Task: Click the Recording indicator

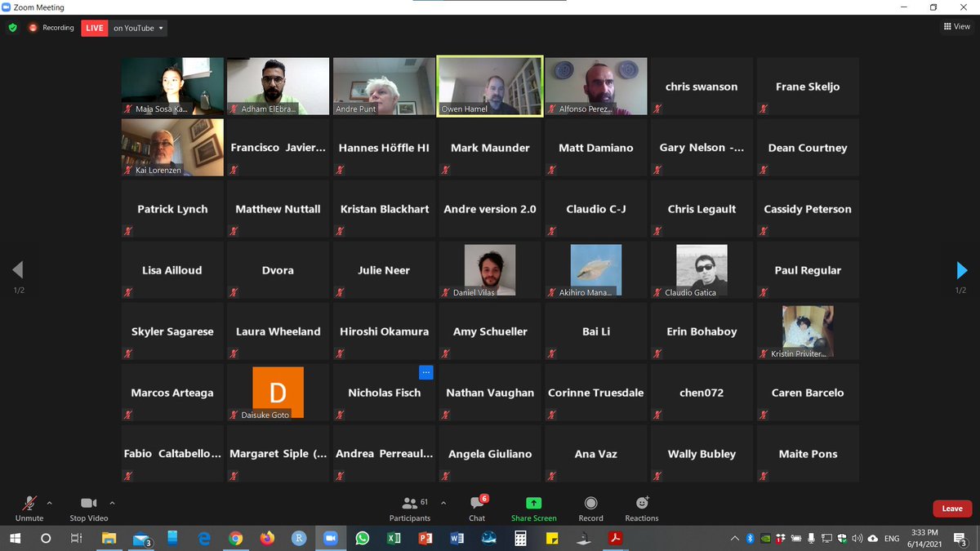Action: (51, 28)
